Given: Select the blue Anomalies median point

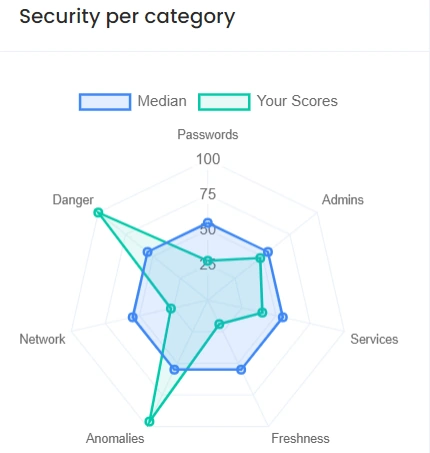Looking at the screenshot, I should click(x=174, y=369).
